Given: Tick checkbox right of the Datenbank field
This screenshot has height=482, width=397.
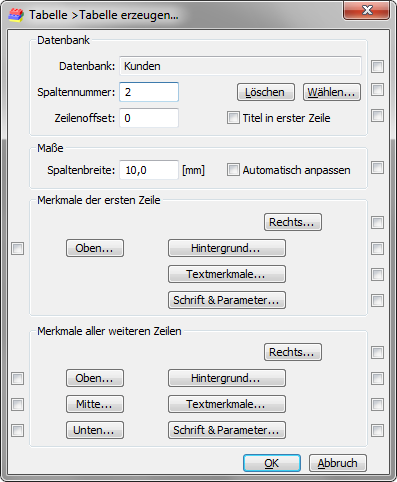Looking at the screenshot, I should click(x=377, y=66).
